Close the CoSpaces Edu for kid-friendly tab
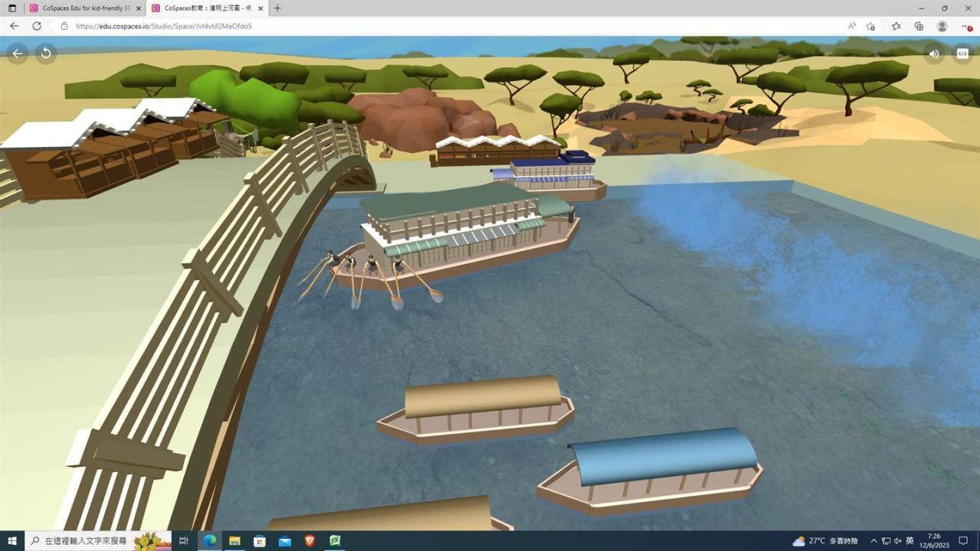This screenshot has height=551, width=980. click(x=139, y=8)
